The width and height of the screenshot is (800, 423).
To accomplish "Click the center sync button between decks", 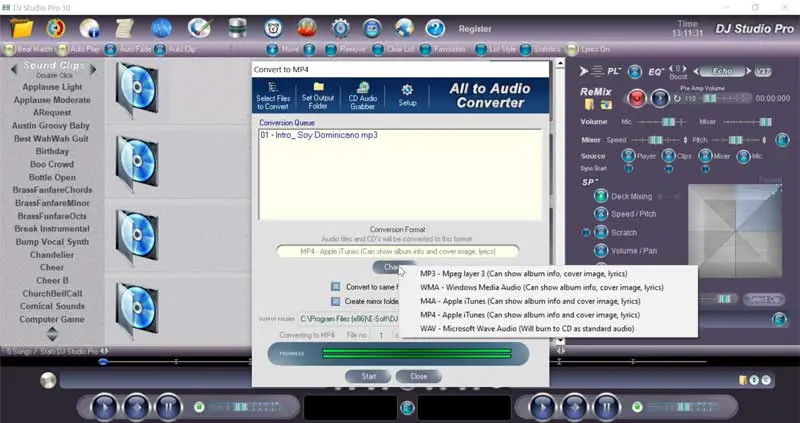I will 407,408.
